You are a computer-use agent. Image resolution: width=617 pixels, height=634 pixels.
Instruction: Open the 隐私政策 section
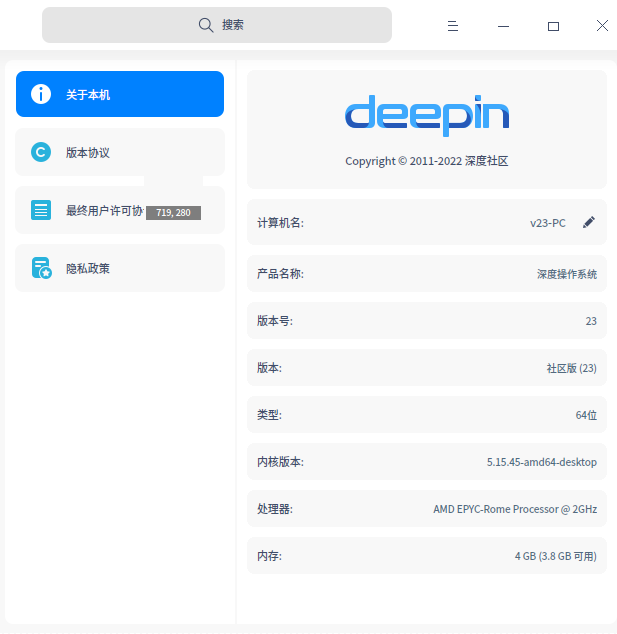[120, 268]
